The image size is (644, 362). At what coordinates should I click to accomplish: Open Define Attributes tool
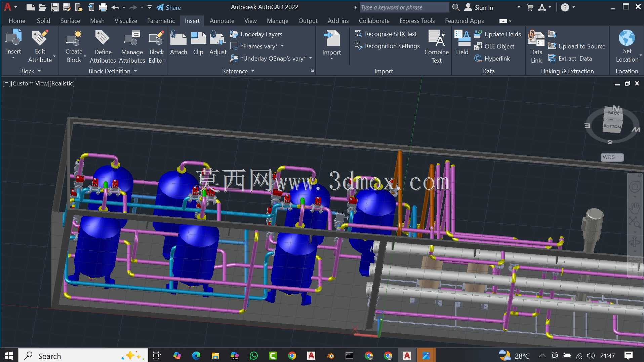click(103, 46)
